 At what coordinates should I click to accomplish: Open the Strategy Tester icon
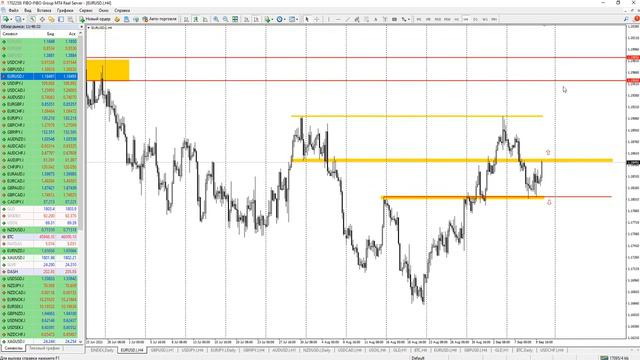coord(70,19)
